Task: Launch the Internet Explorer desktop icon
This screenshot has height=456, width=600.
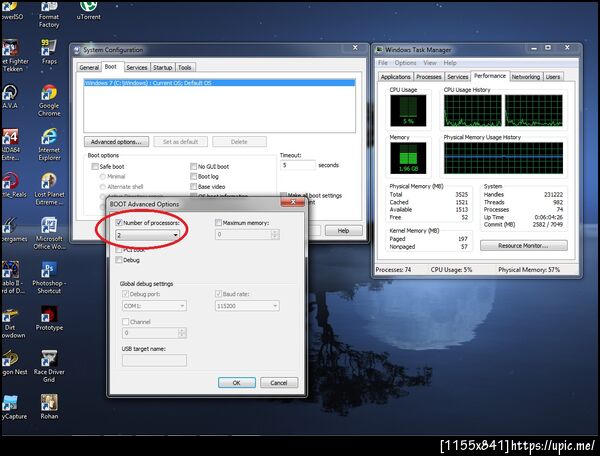Action: click(x=49, y=145)
